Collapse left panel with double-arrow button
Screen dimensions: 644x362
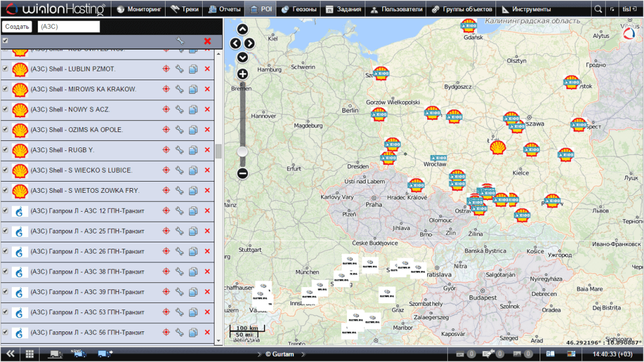pyautogui.click(x=10, y=354)
